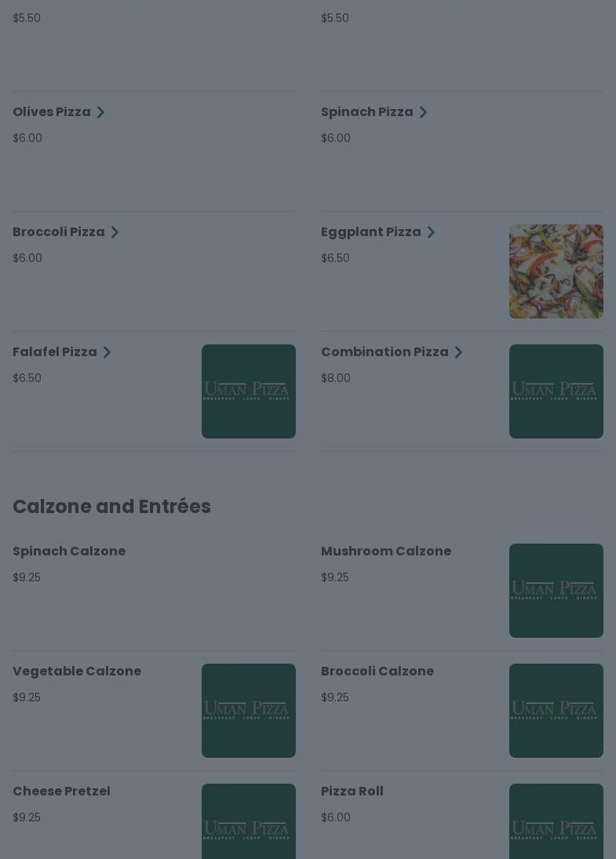This screenshot has width=616, height=859.
Task: Click the Pizza Roll item title
Action: [352, 792]
